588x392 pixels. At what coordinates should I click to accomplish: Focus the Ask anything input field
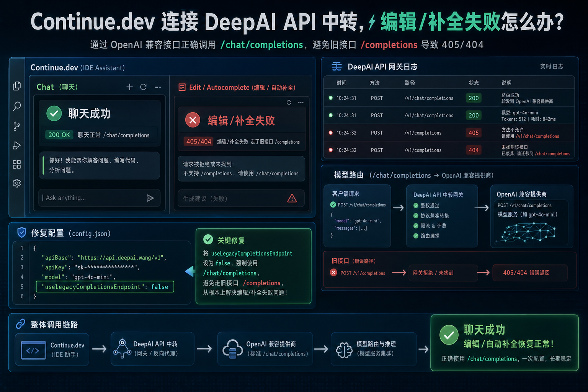coord(99,198)
